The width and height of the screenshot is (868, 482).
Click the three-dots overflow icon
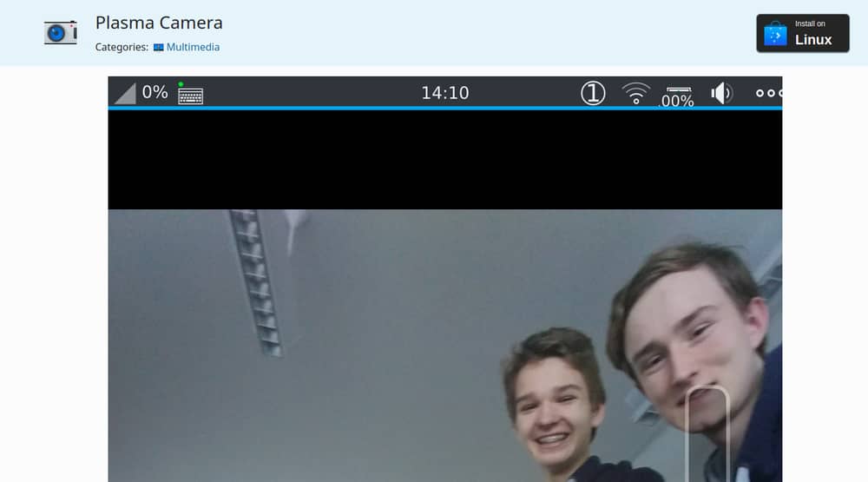(769, 93)
